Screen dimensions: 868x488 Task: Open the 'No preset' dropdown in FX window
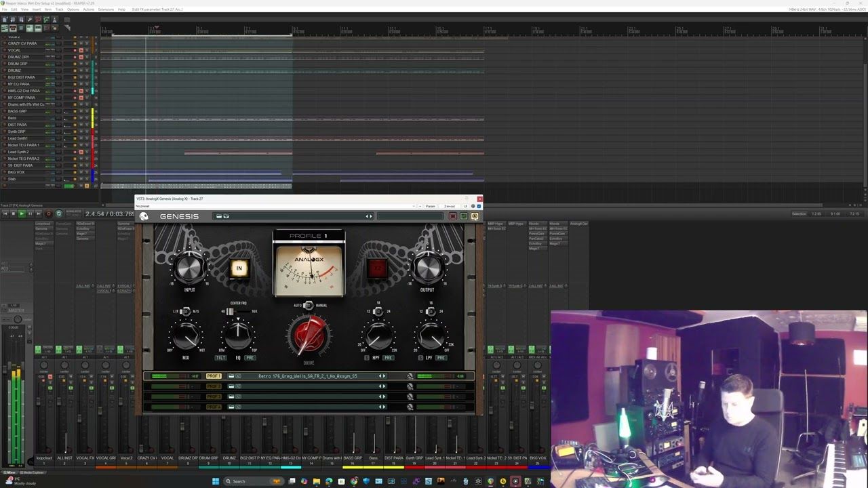point(276,206)
